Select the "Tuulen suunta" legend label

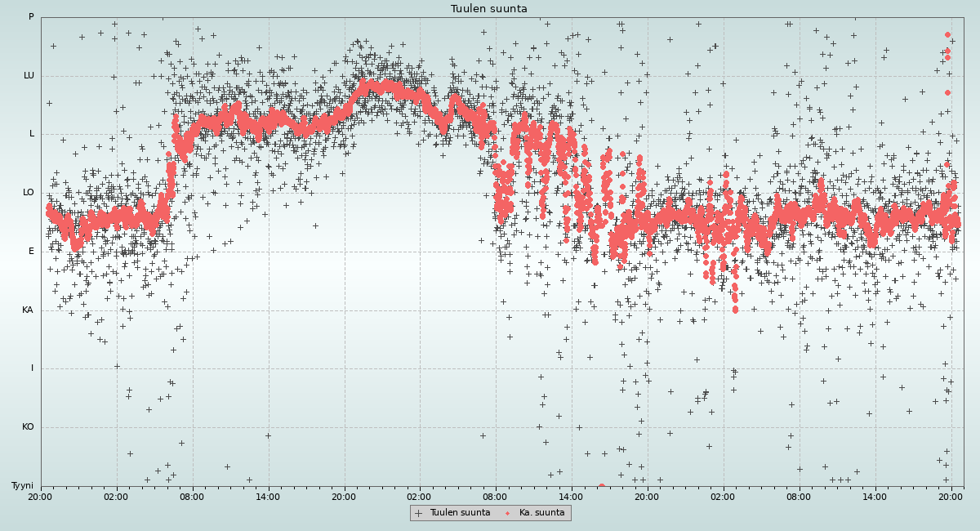pos(460,513)
